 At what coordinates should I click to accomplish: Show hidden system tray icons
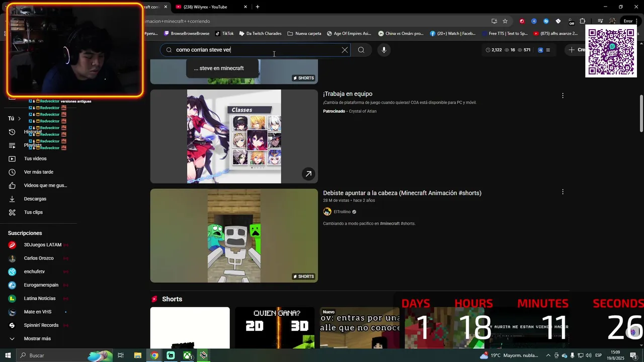548,355
